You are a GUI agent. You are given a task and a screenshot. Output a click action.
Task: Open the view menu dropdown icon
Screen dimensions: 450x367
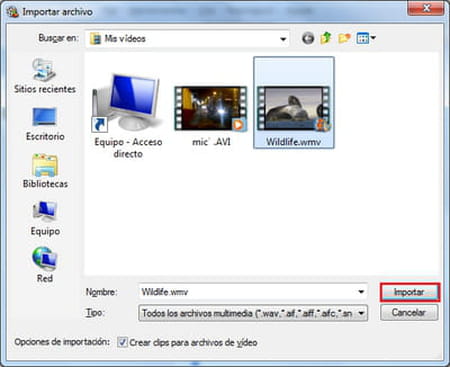coord(366,38)
